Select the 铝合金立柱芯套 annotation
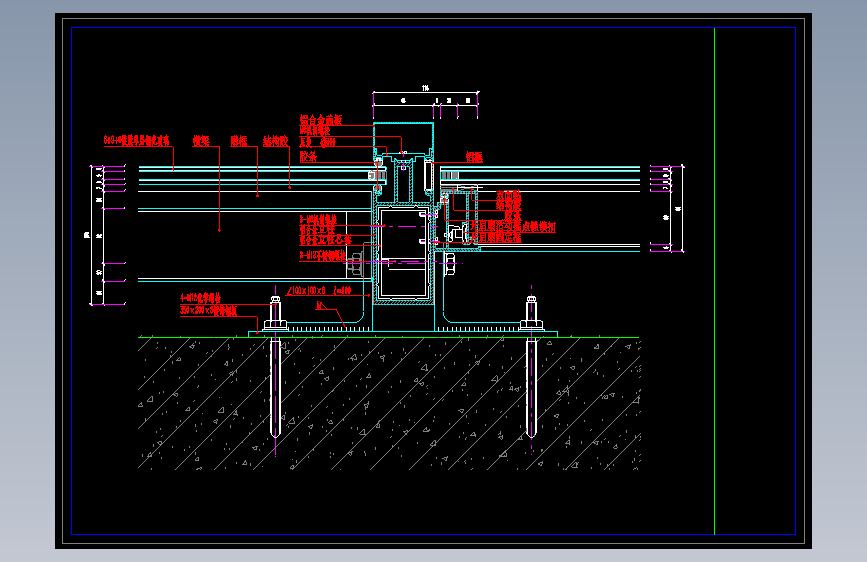This screenshot has height=562, width=867. 326,240
